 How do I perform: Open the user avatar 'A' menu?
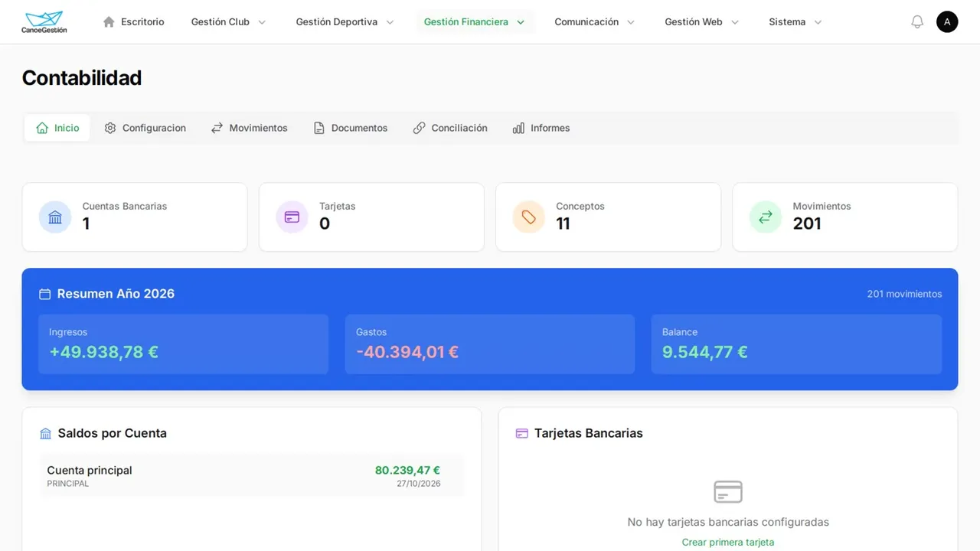coord(947,21)
